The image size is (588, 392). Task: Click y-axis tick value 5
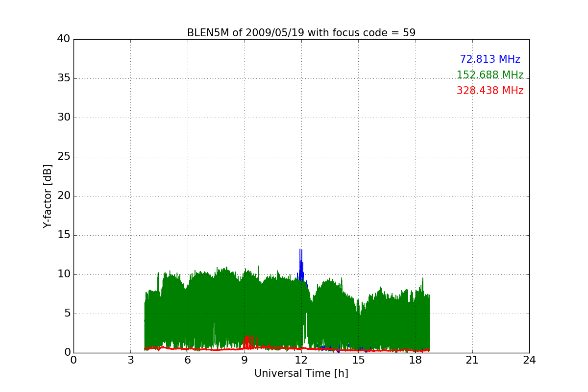(x=67, y=314)
